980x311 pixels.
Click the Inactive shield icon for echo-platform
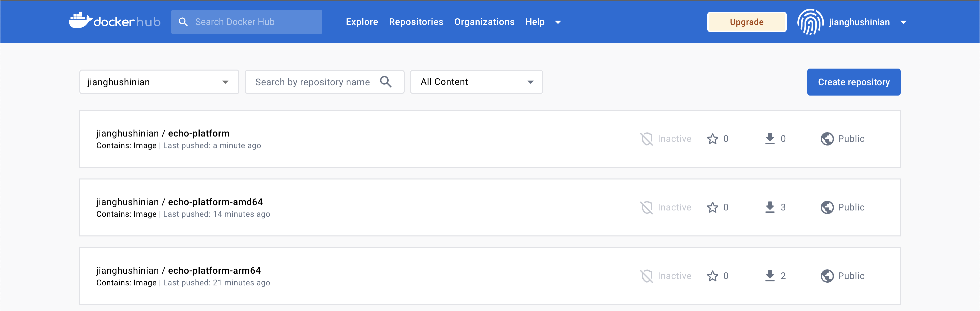click(x=646, y=139)
